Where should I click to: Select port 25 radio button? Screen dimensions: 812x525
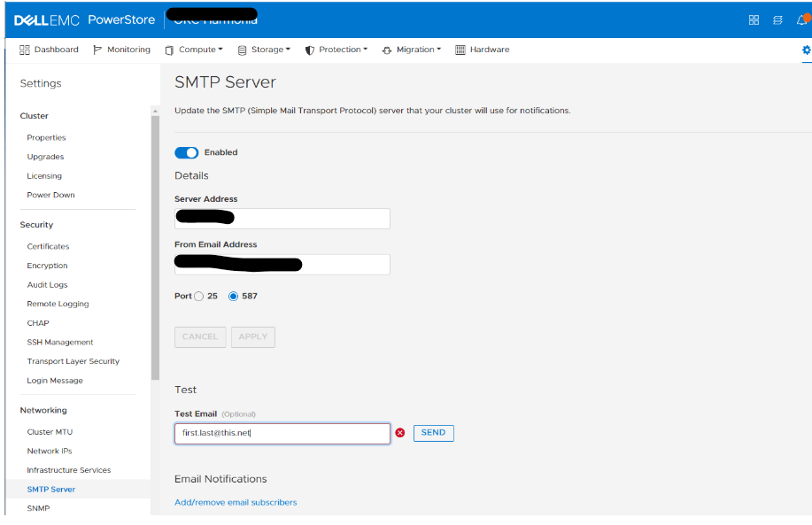[x=200, y=297]
